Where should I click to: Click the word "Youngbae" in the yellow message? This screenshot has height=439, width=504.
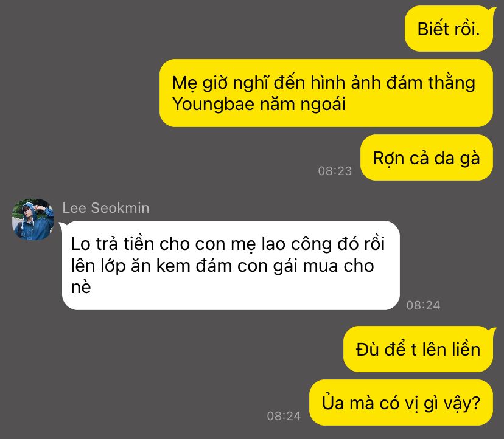213,105
